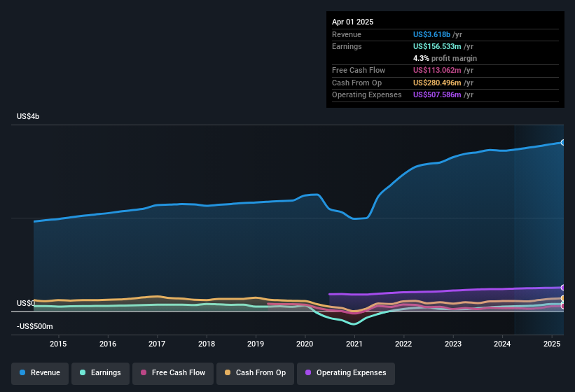
Task: Click the 2024 x-axis label
Action: [x=502, y=344]
